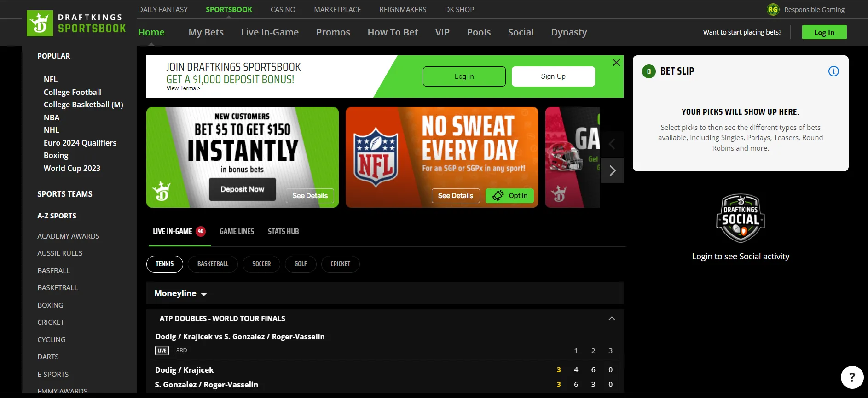This screenshot has width=868, height=398.
Task: Opt In to No Sweat promo
Action: [x=509, y=196]
